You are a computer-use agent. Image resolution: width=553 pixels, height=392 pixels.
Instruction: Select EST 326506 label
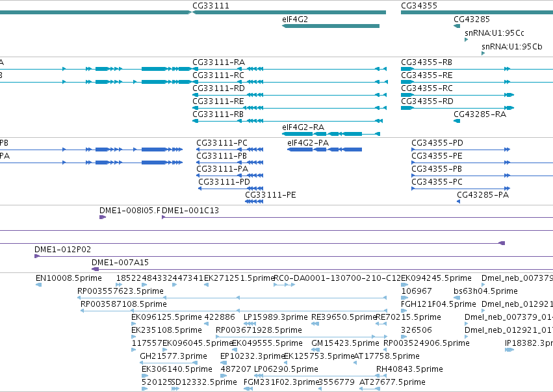click(417, 330)
